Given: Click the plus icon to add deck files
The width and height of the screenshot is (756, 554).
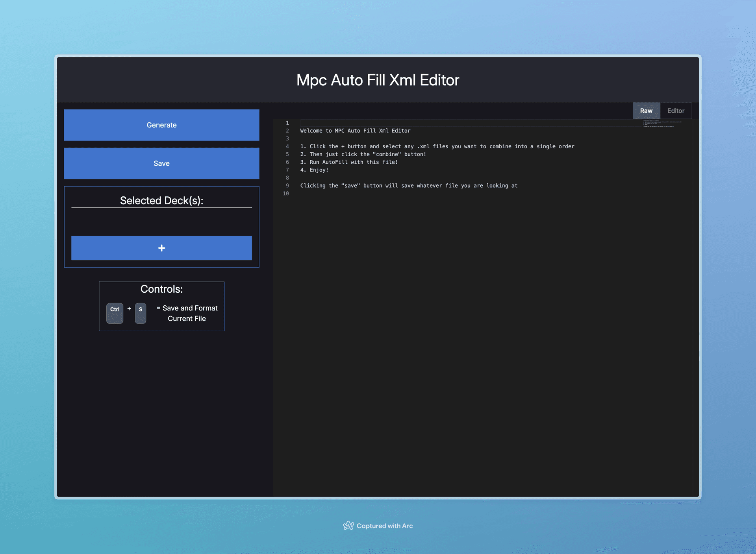Looking at the screenshot, I should 161,248.
